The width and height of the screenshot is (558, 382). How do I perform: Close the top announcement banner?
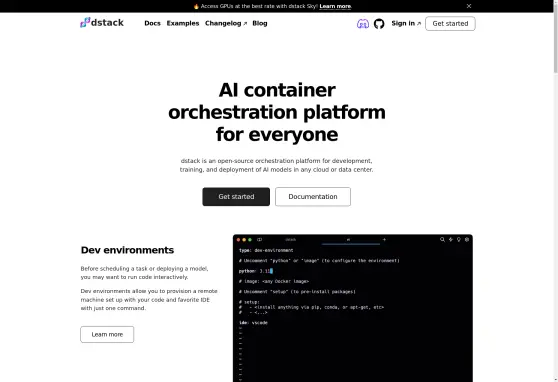469,6
